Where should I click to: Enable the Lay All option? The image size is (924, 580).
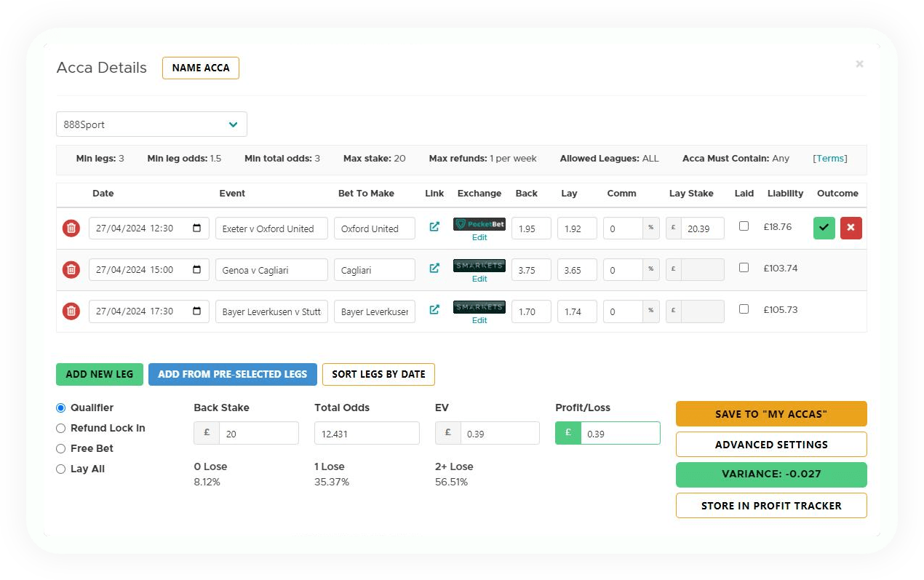click(x=60, y=469)
